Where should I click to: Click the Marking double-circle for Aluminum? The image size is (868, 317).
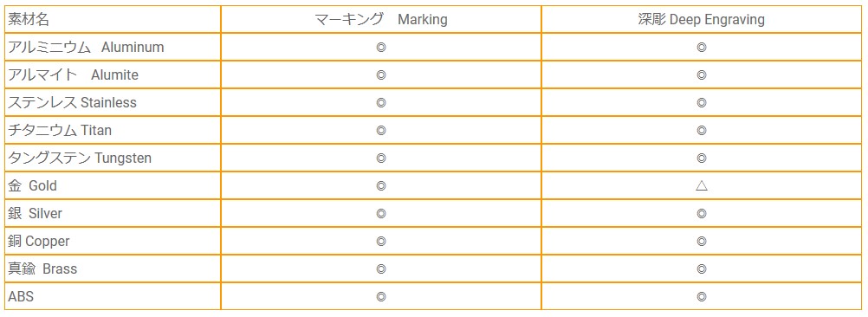click(381, 48)
